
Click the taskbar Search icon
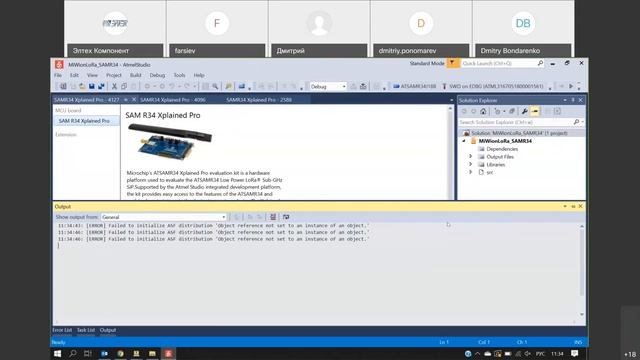click(x=73, y=353)
